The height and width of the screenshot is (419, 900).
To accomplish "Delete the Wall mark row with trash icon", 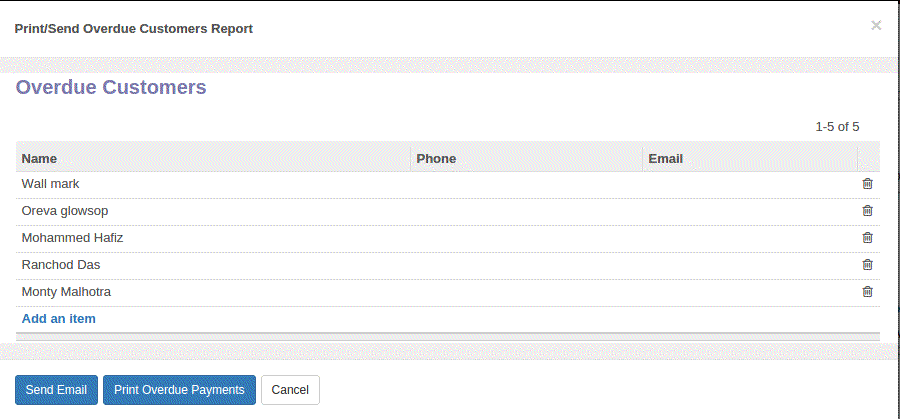I will point(867,184).
